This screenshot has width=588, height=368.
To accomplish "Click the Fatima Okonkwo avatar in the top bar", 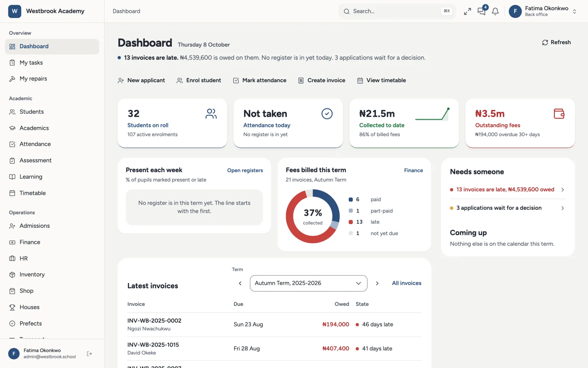I will click(515, 11).
